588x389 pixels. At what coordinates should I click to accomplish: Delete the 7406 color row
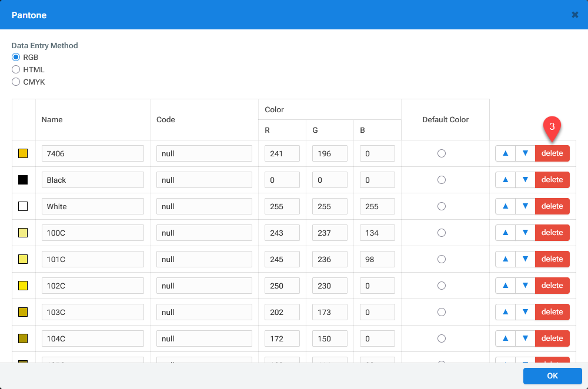click(x=552, y=153)
